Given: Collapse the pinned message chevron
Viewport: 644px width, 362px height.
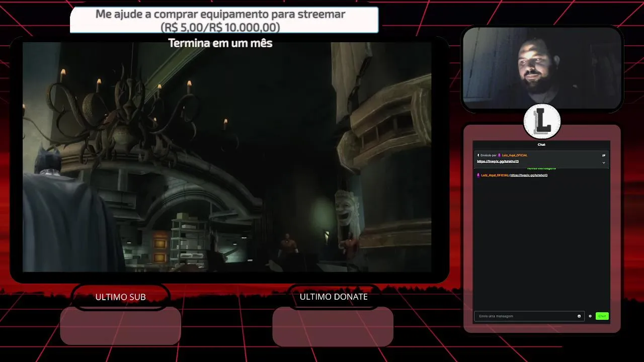Looking at the screenshot, I should point(604,162).
